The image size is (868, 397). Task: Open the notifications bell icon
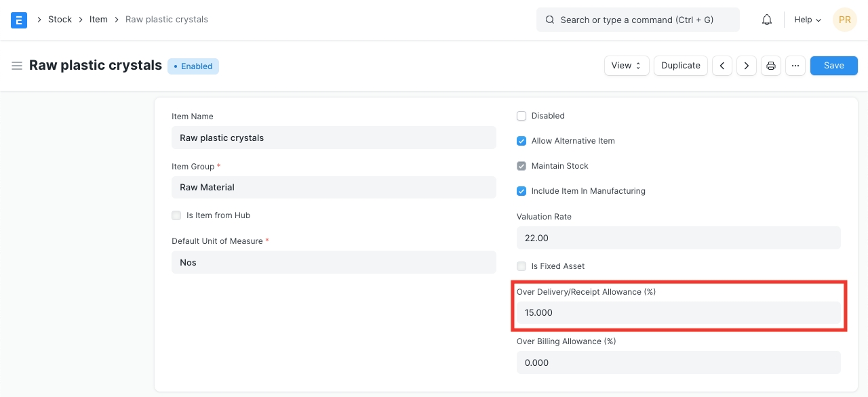tap(767, 20)
